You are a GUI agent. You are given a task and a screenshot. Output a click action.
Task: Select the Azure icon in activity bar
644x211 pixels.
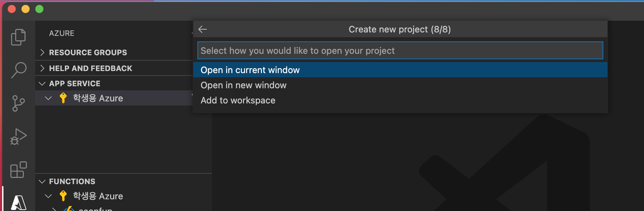tap(18, 202)
